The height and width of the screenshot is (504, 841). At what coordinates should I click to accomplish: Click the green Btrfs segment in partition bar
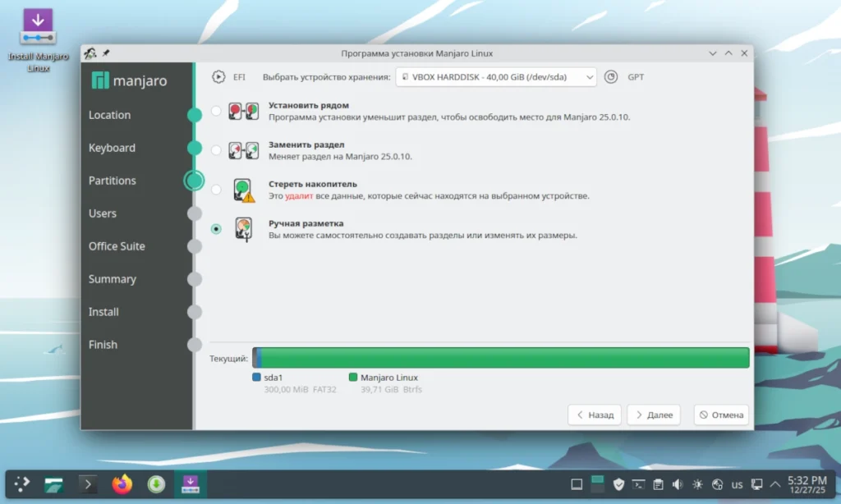(505, 358)
